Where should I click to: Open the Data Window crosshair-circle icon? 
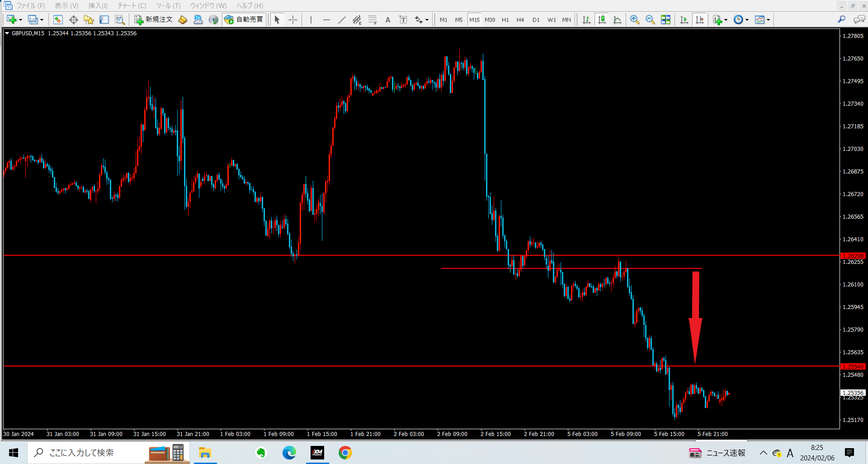pos(73,19)
